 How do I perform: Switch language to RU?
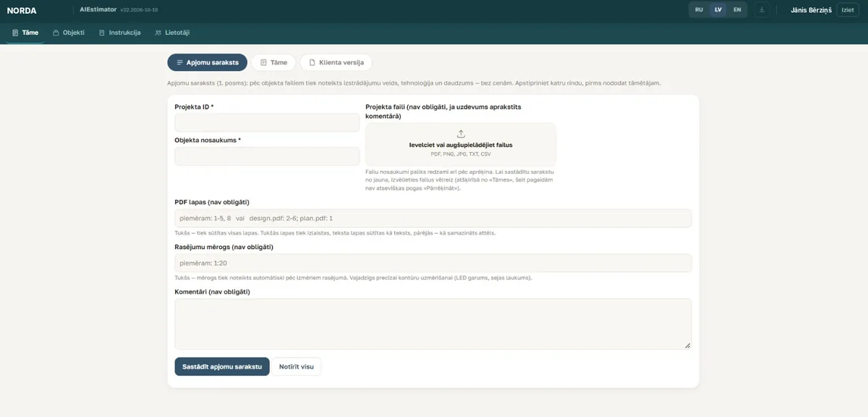699,10
